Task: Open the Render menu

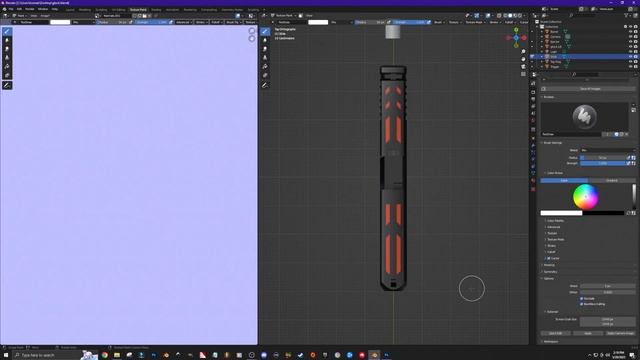Action: [x=30, y=9]
